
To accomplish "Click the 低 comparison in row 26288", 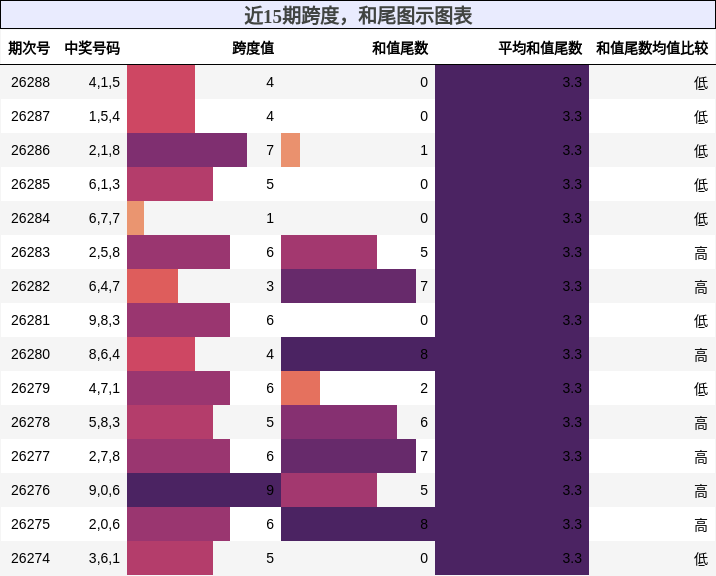I will click(x=701, y=83).
